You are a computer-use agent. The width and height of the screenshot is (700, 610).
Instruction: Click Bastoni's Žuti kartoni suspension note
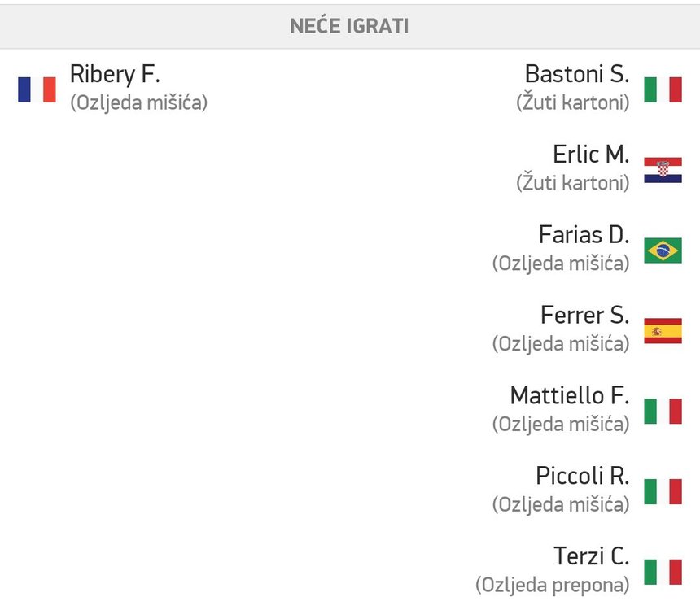pos(572,103)
